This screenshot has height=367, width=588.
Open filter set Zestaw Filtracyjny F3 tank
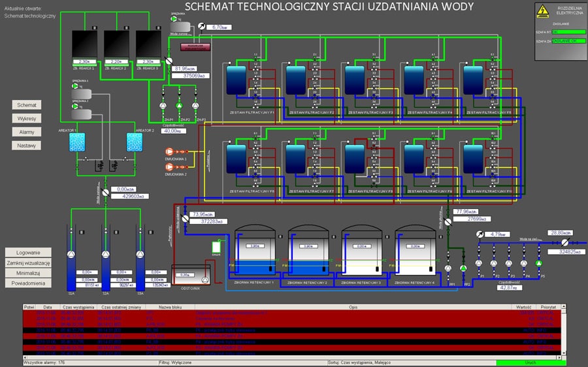point(355,80)
